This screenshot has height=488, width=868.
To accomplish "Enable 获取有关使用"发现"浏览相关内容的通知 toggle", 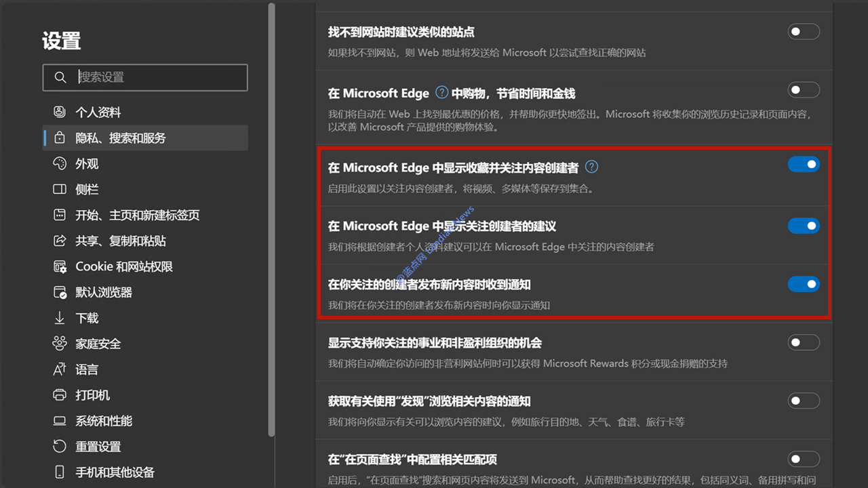I will [x=804, y=401].
